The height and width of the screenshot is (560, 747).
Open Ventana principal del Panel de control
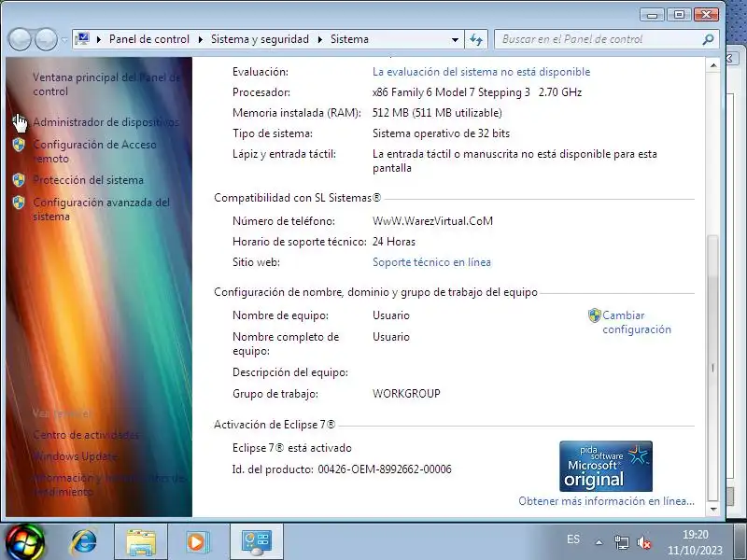(106, 84)
